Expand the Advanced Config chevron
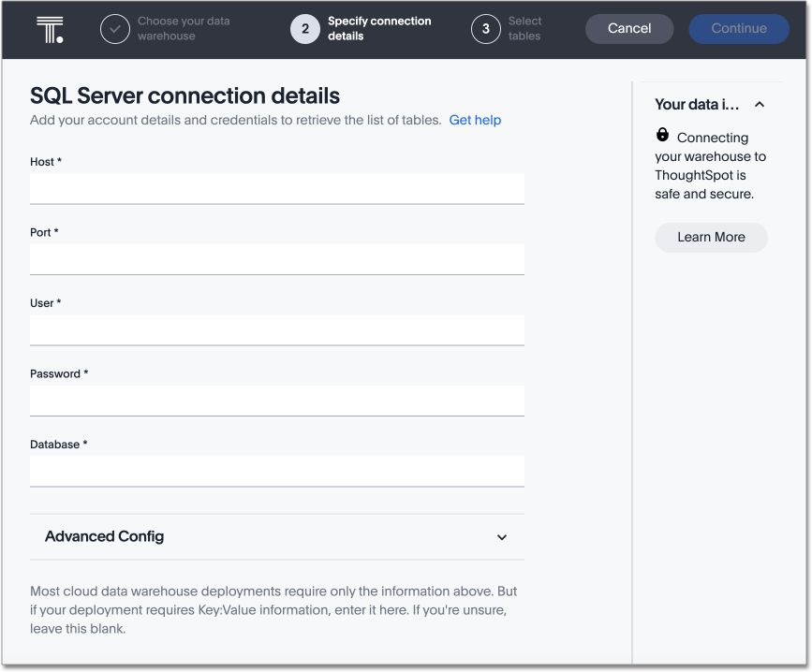 [x=502, y=537]
